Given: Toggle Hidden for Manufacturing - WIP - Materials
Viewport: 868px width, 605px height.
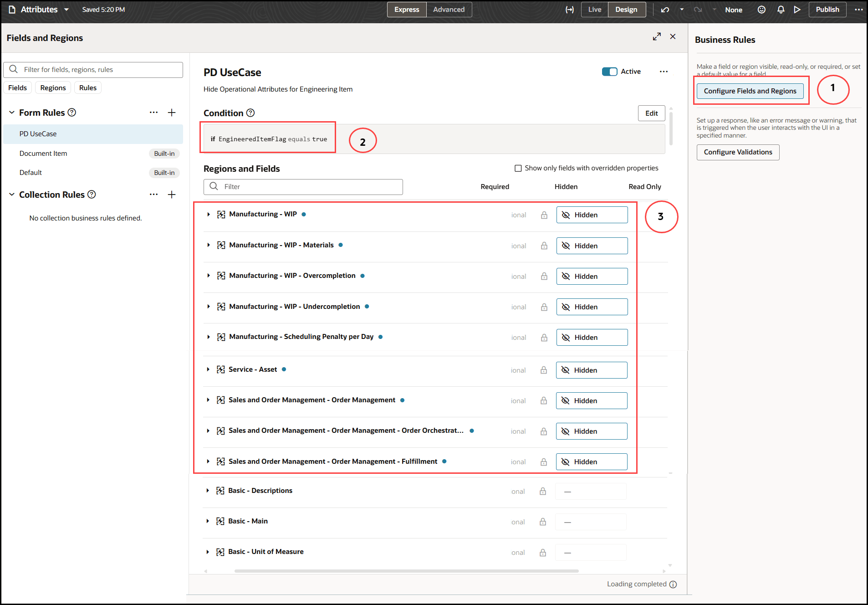Looking at the screenshot, I should click(592, 246).
